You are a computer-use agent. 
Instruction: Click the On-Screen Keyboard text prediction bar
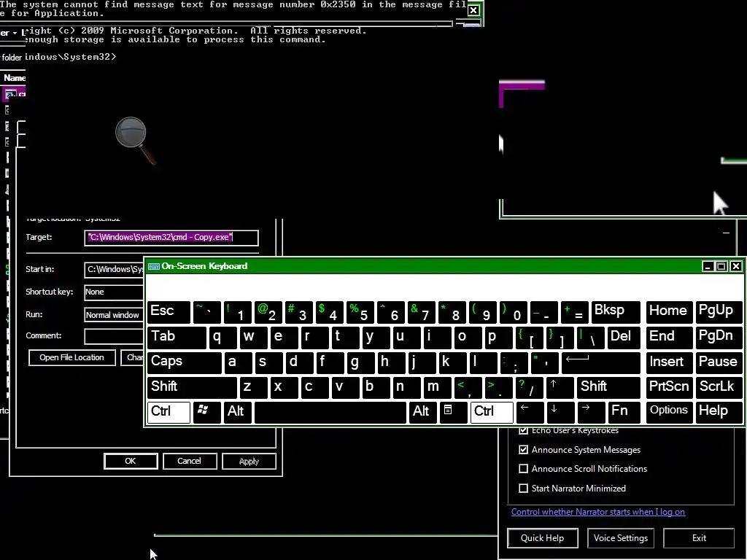[x=444, y=287]
